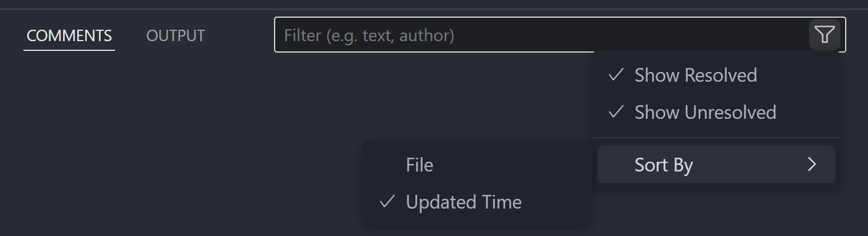Hide resolved comments using Show Resolved

pos(695,75)
